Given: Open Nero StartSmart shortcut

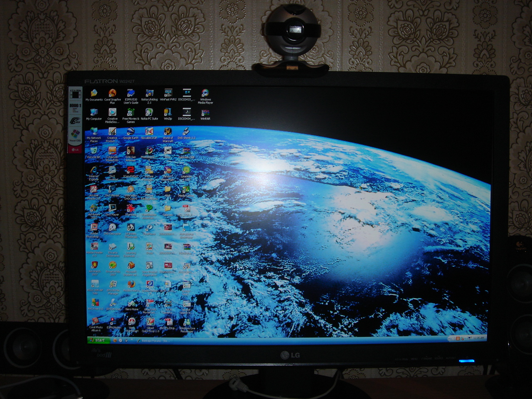Looking at the screenshot, I should click(132, 325).
